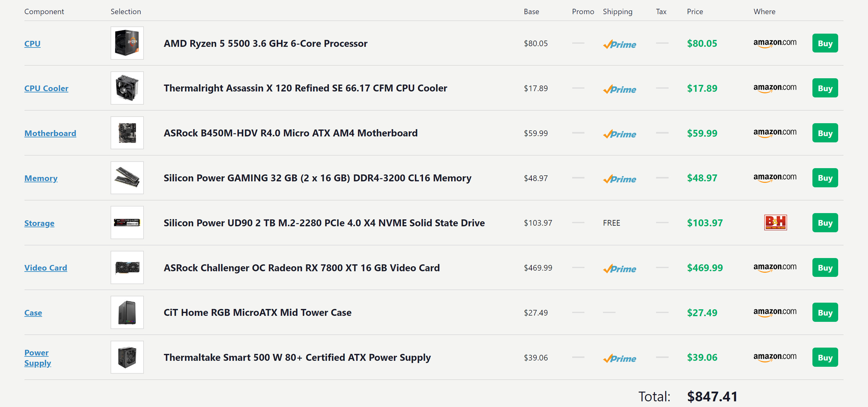Open the Case component link

tap(33, 313)
